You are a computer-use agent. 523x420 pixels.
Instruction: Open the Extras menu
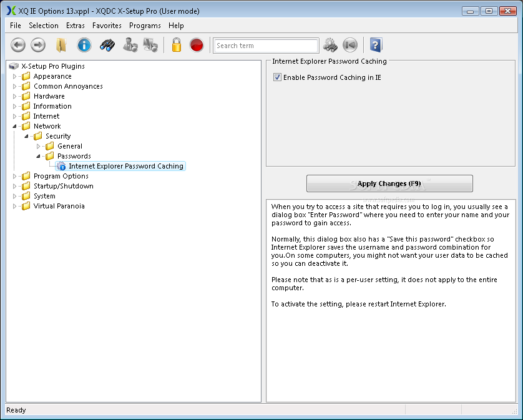click(75, 26)
